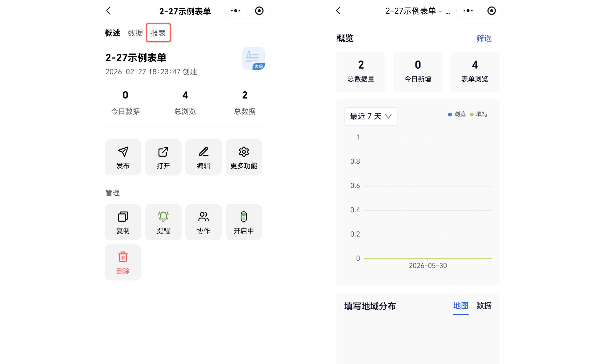The height and width of the screenshot is (364, 606).
Task: Switch to the 数据 tab at top
Action: pos(135,33)
